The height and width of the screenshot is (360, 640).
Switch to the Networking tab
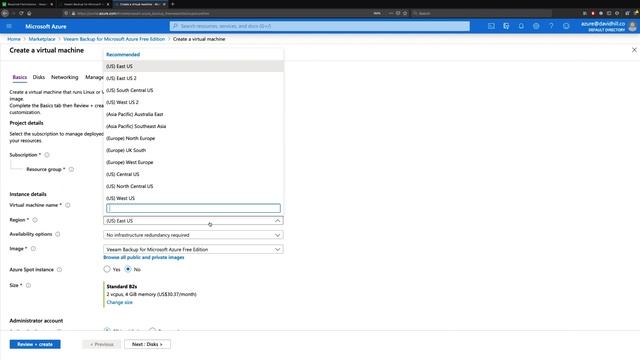pos(64,77)
